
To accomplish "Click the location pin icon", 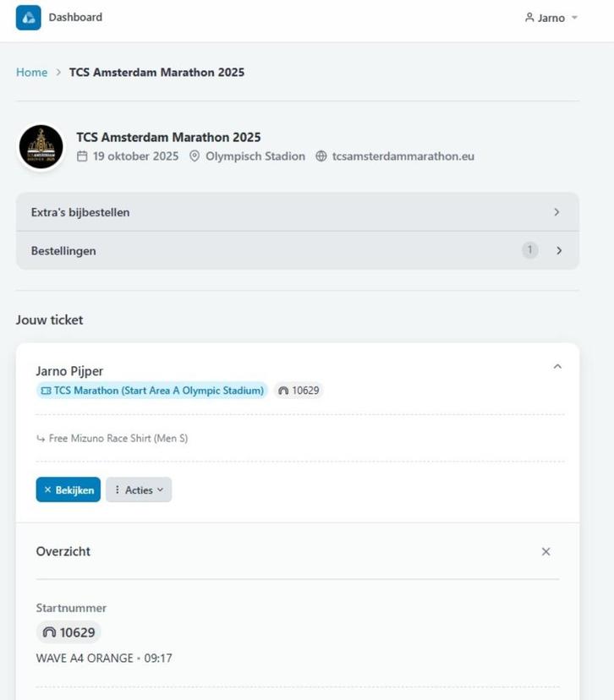I will pyautogui.click(x=195, y=156).
